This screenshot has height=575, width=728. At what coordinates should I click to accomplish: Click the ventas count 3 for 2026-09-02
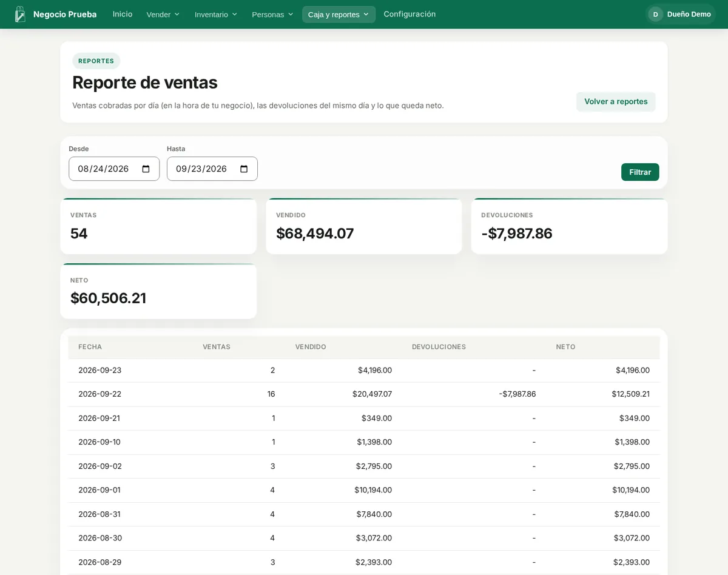(x=272, y=466)
